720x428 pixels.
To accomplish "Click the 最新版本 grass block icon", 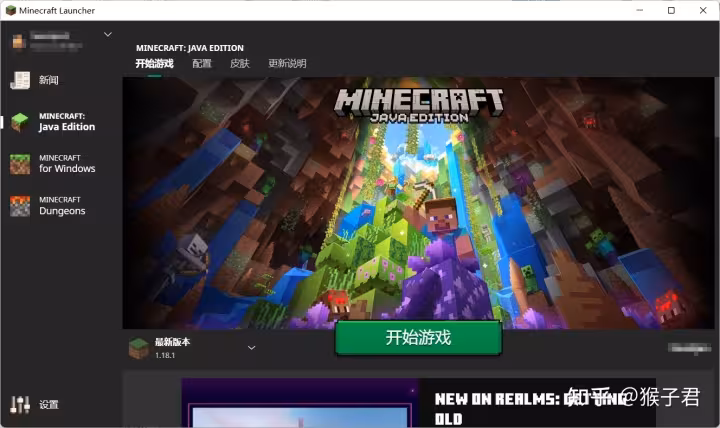I will point(139,349).
